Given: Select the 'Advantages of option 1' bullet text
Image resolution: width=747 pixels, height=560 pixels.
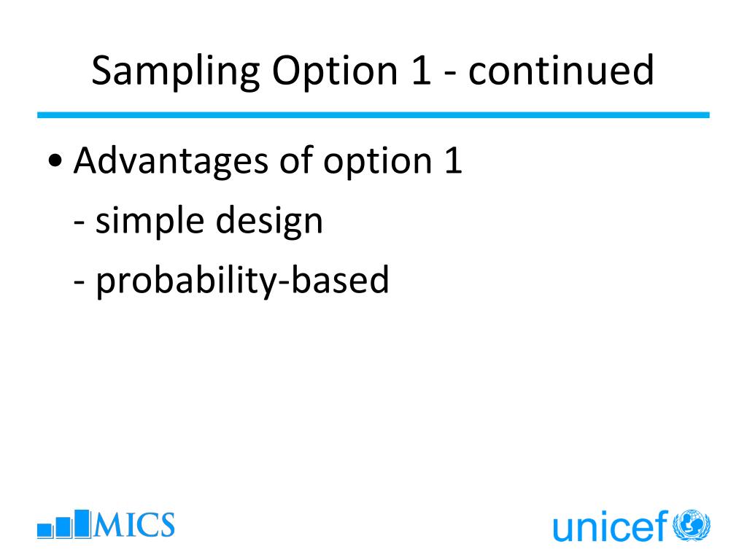Looking at the screenshot, I should tap(268, 162).
